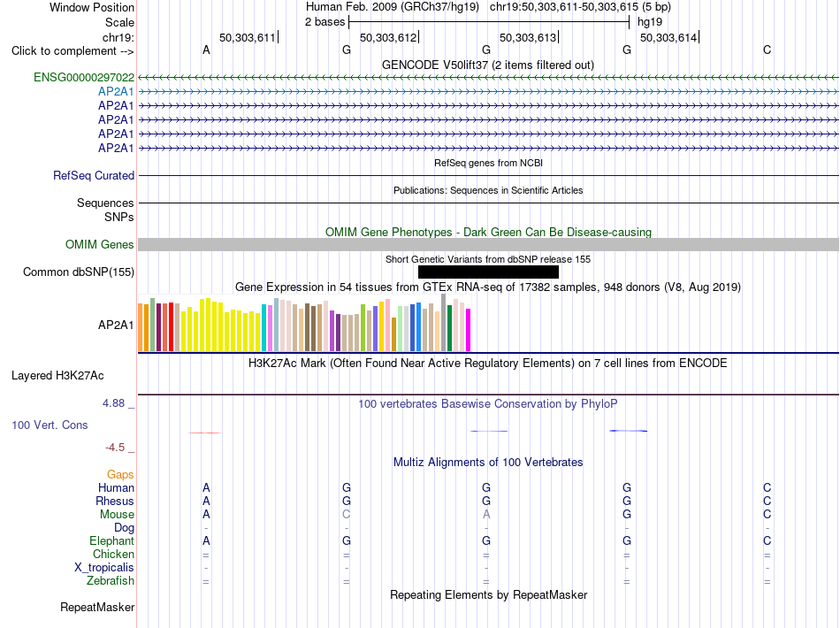Click the Dog species label

124,528
